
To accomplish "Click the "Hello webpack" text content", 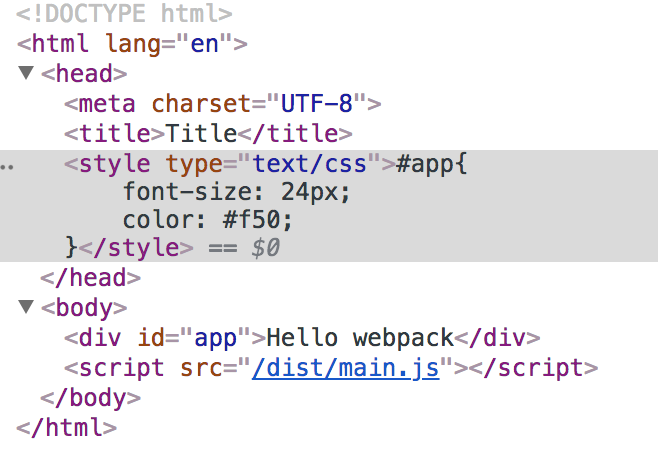I will pyautogui.click(x=361, y=337).
